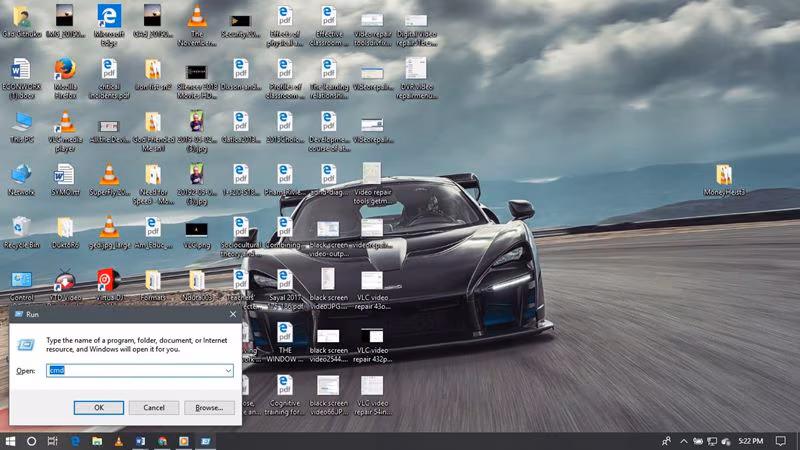Open File Explorer from the taskbar
This screenshot has width=800, height=450.
pos(97,441)
